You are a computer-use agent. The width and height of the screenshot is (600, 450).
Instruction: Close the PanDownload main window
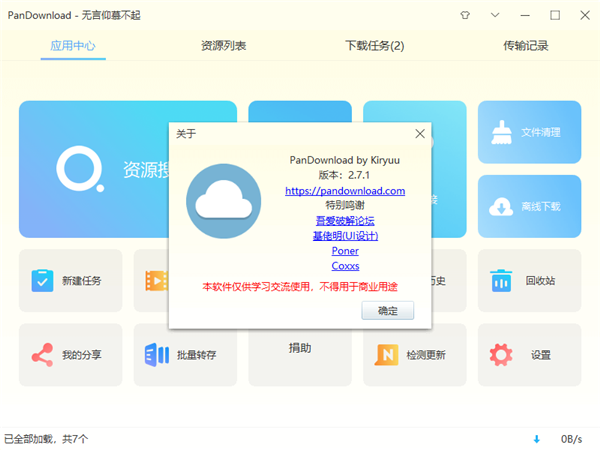pyautogui.click(x=585, y=15)
